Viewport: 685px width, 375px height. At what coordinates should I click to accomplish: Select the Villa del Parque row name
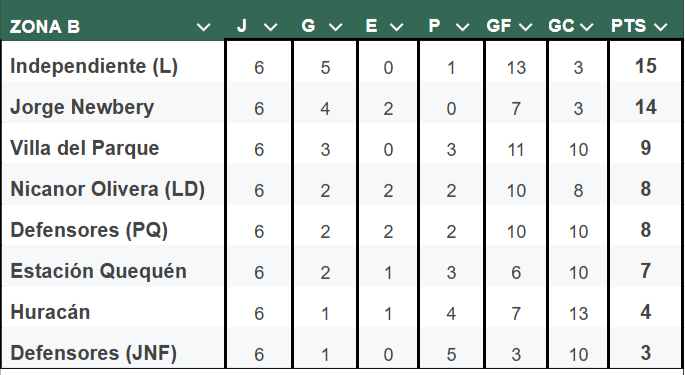pos(85,148)
